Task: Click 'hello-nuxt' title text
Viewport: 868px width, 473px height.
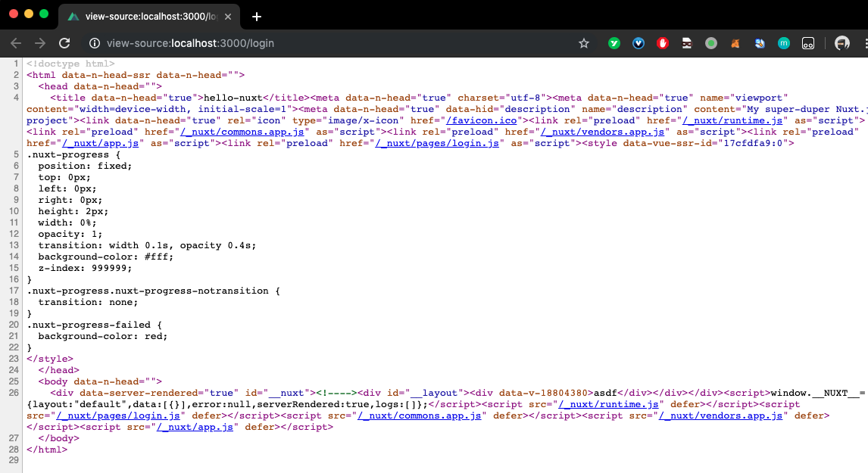Action: [x=233, y=98]
